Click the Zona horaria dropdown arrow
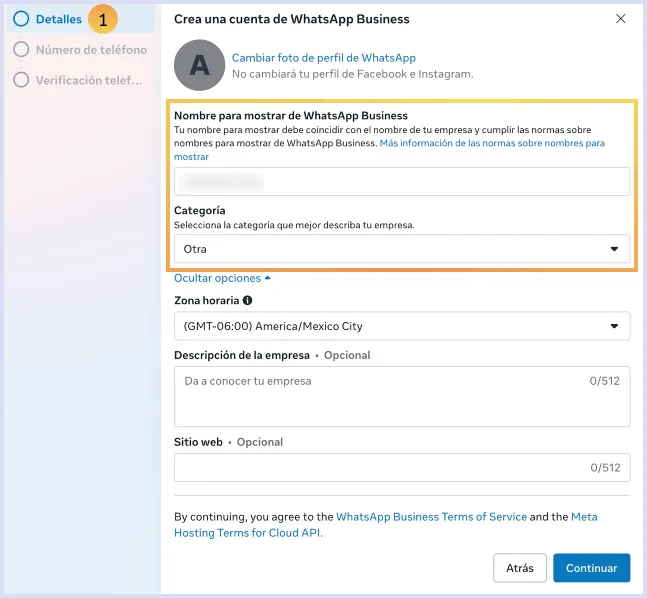This screenshot has width=647, height=598. 614,326
